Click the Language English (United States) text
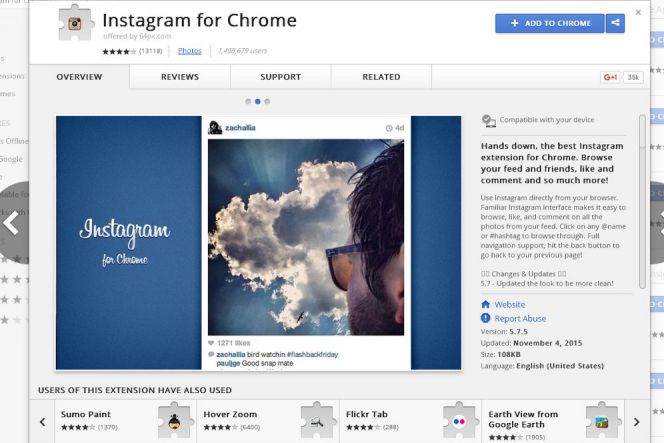664x443 pixels. tap(542, 366)
